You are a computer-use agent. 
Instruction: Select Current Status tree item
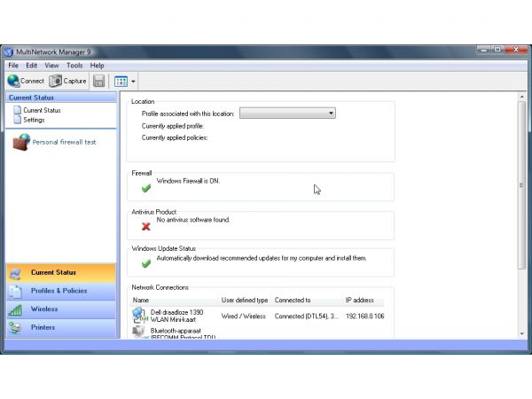42,110
